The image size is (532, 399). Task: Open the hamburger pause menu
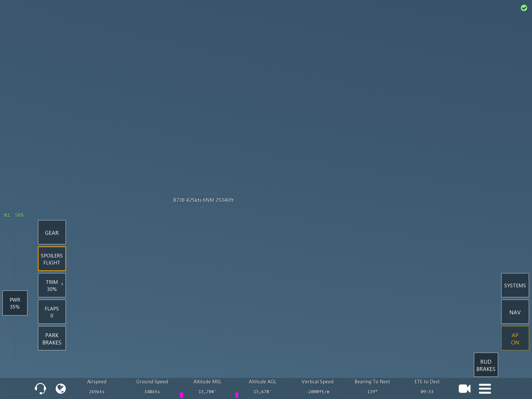click(485, 389)
